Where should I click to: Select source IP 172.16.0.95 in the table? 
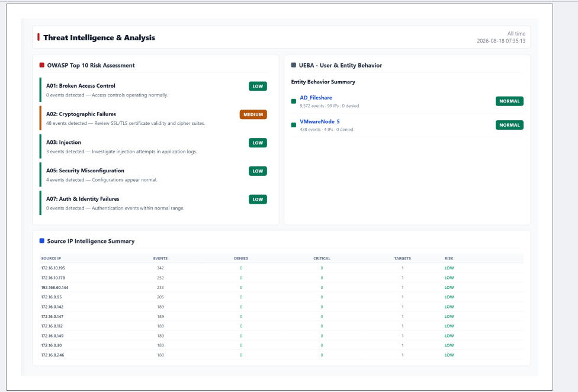(x=52, y=297)
